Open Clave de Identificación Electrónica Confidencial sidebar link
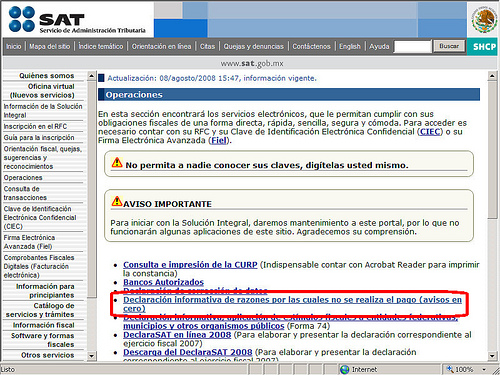Screen dimensions: 500x375 coord(40,217)
